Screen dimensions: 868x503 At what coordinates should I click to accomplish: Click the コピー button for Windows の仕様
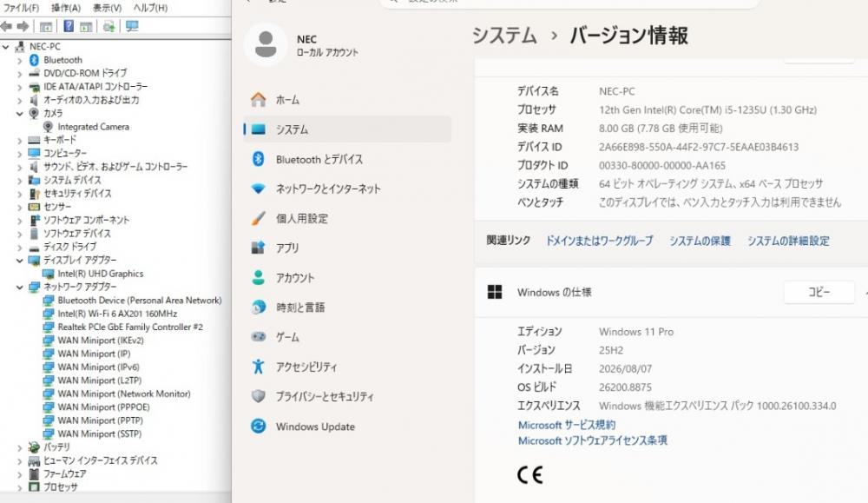[x=819, y=292]
